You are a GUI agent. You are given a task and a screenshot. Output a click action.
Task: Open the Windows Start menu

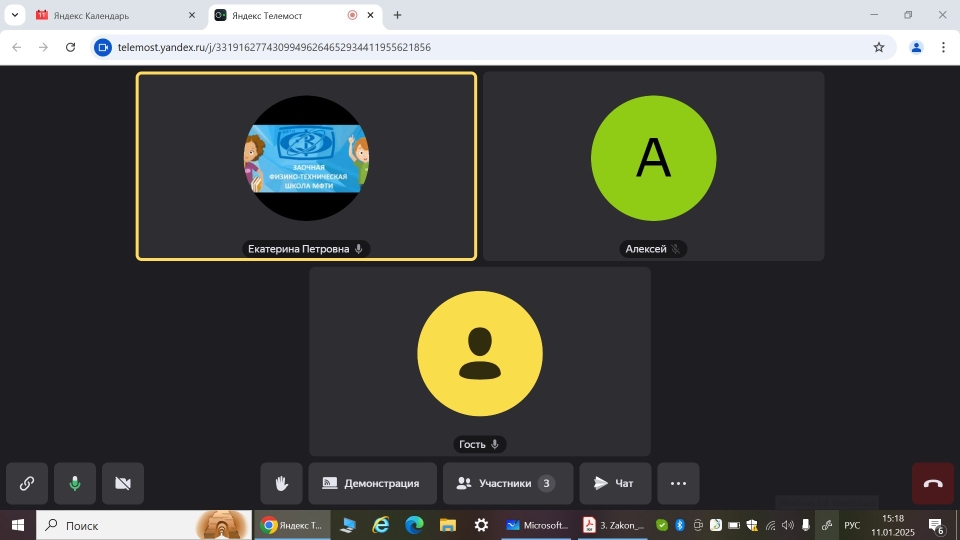tap(17, 525)
